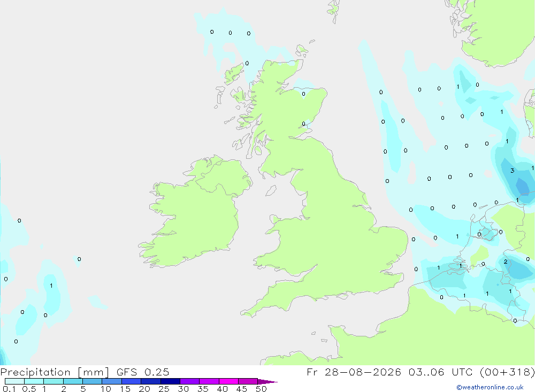Click the 0.5–1 mm legend color swatch

click(x=34, y=381)
